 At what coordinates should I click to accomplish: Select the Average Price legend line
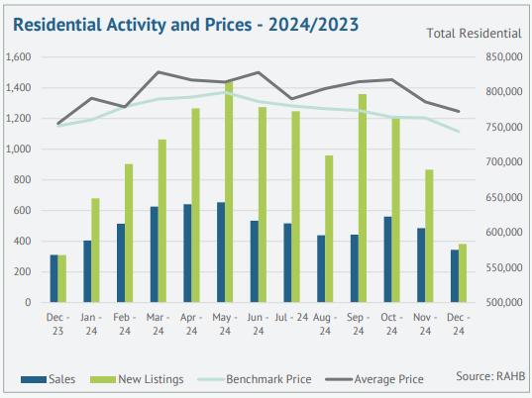pos(339,379)
